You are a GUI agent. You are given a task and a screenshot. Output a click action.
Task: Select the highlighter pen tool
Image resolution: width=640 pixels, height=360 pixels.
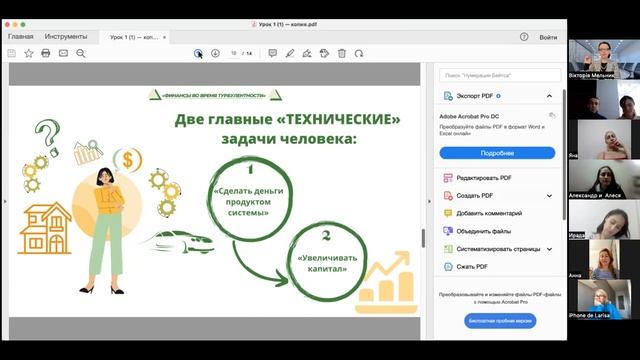coord(290,53)
